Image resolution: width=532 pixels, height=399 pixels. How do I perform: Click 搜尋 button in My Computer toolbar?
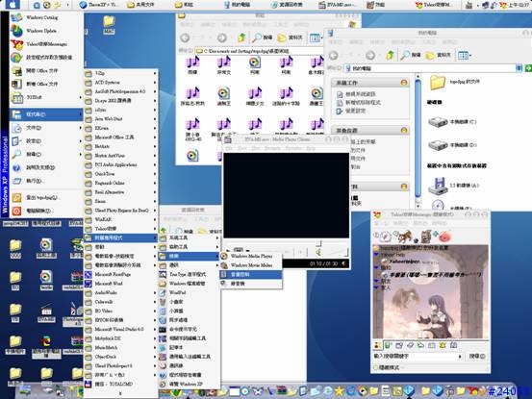[x=411, y=55]
